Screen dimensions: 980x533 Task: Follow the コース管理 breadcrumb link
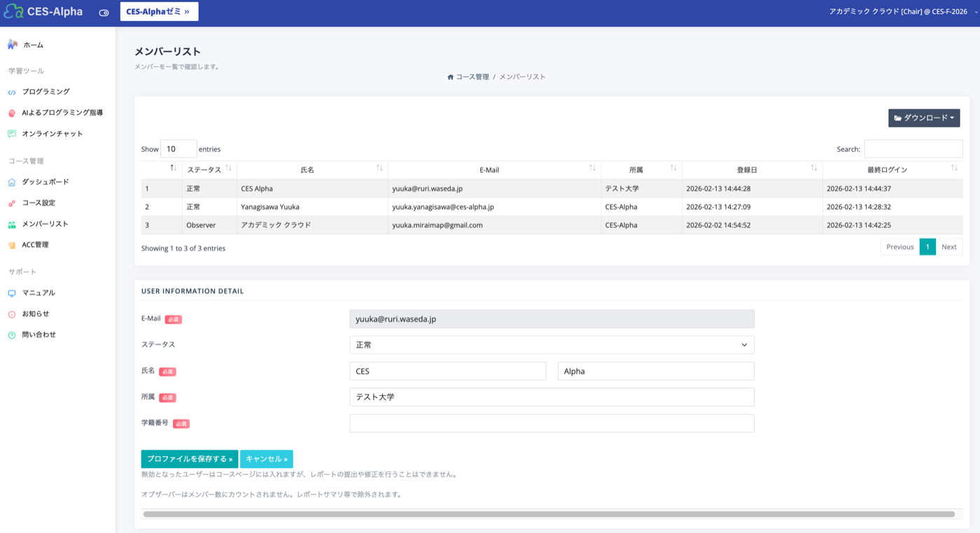click(472, 77)
